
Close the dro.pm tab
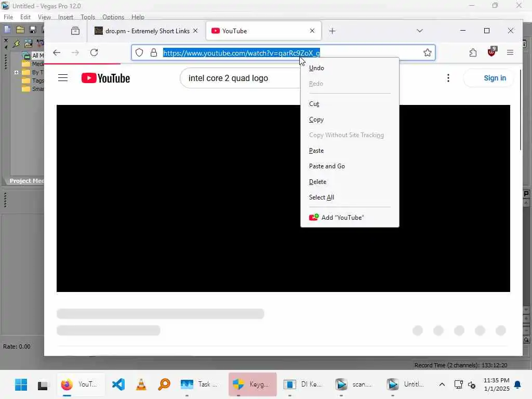(195, 31)
